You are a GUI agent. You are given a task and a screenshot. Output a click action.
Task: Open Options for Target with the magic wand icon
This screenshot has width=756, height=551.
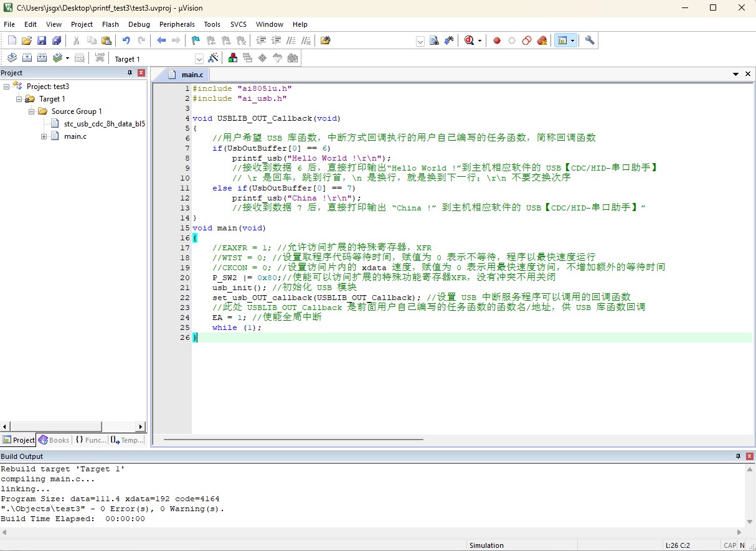213,58
